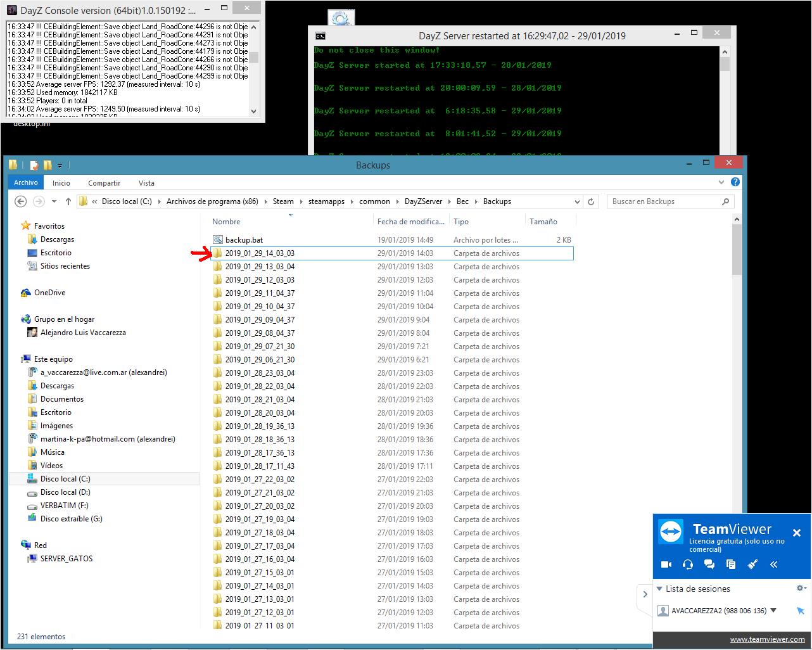Open Sitios recientes in navigation pane
Screen dimensions: 812x650
65,266
